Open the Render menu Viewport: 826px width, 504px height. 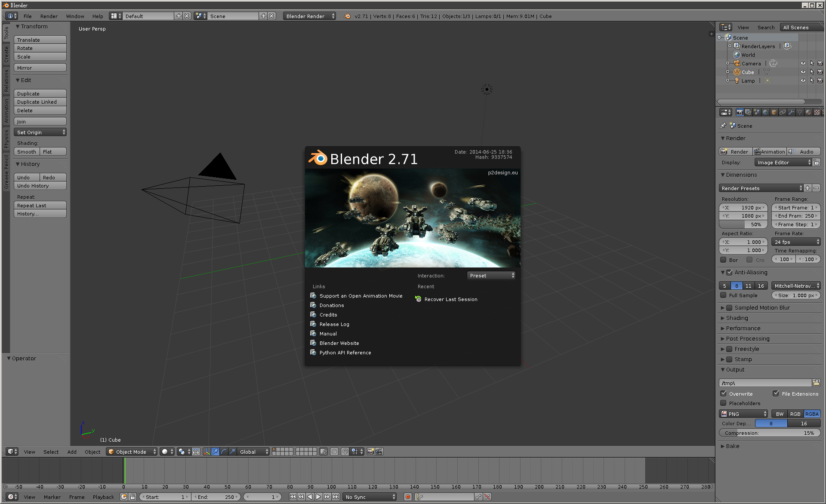coord(49,16)
